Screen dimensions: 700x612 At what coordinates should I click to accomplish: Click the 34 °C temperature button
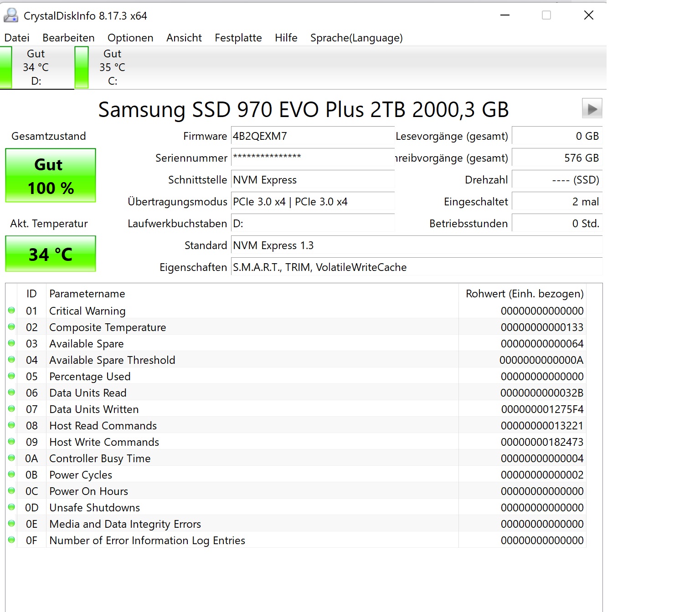51,254
